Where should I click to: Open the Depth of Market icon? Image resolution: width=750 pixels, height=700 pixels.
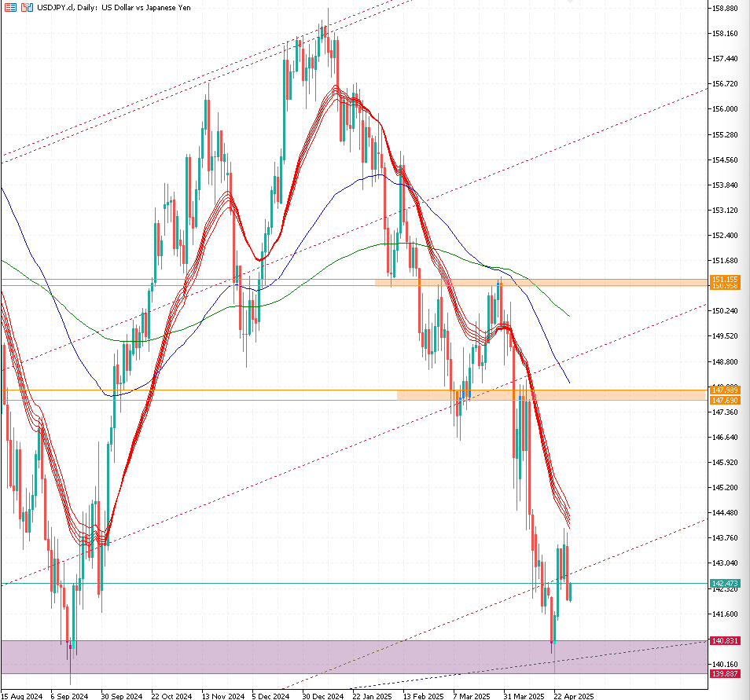click(x=10, y=8)
